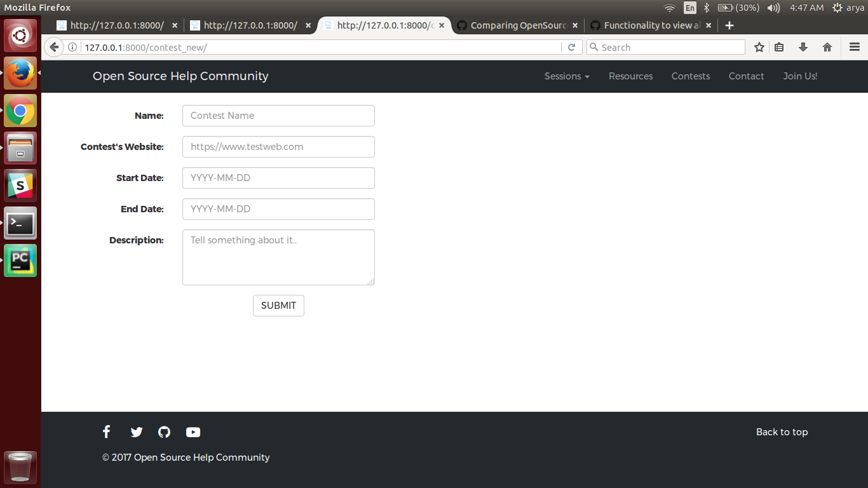This screenshot has height=488, width=868.
Task: Open the Files manager in dock
Action: (20, 148)
